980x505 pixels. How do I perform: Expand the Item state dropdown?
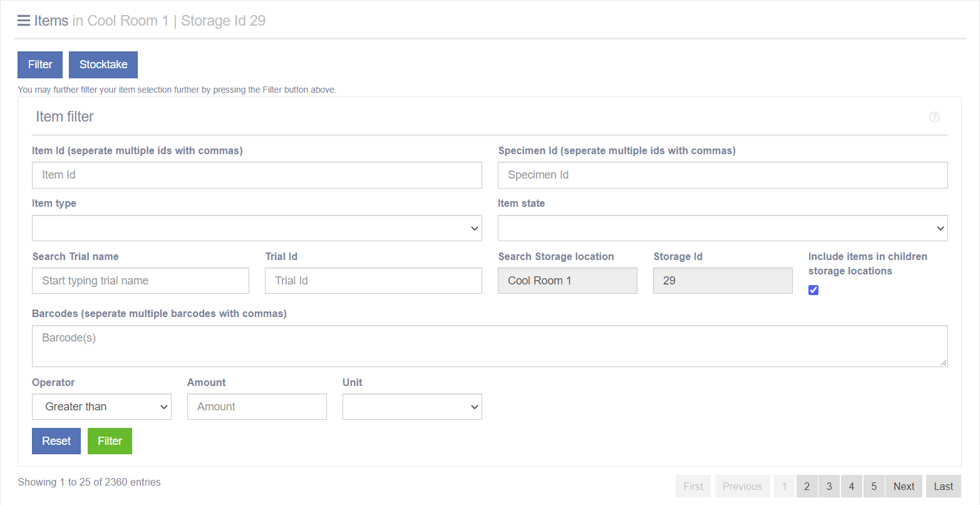click(722, 228)
